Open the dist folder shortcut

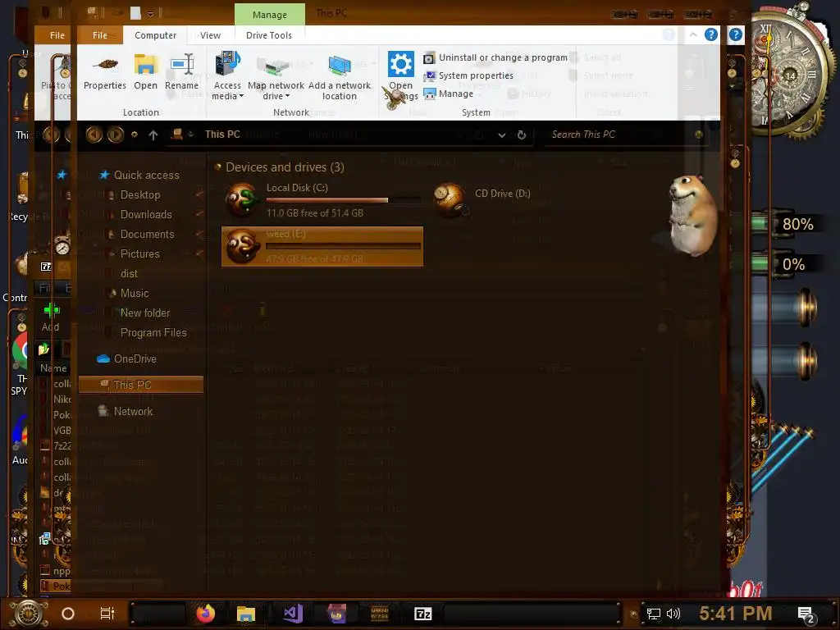pos(129,274)
